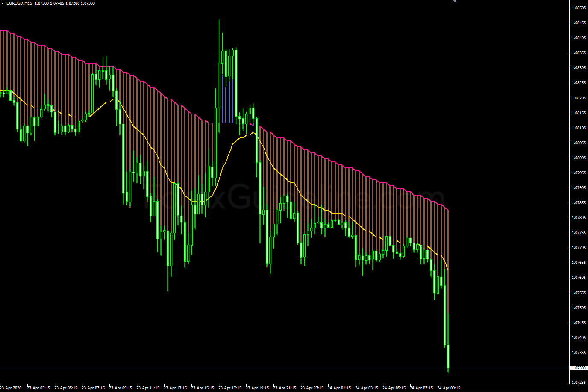Viewport: 588px width, 392px height.
Task: Click the 24 Apr 03:15 time label
Action: click(367, 388)
